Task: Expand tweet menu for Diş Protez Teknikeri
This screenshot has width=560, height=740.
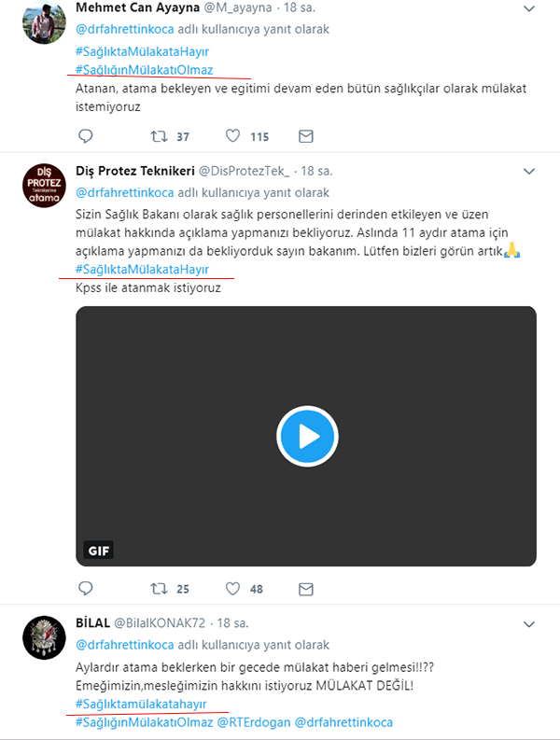Action: [x=529, y=171]
